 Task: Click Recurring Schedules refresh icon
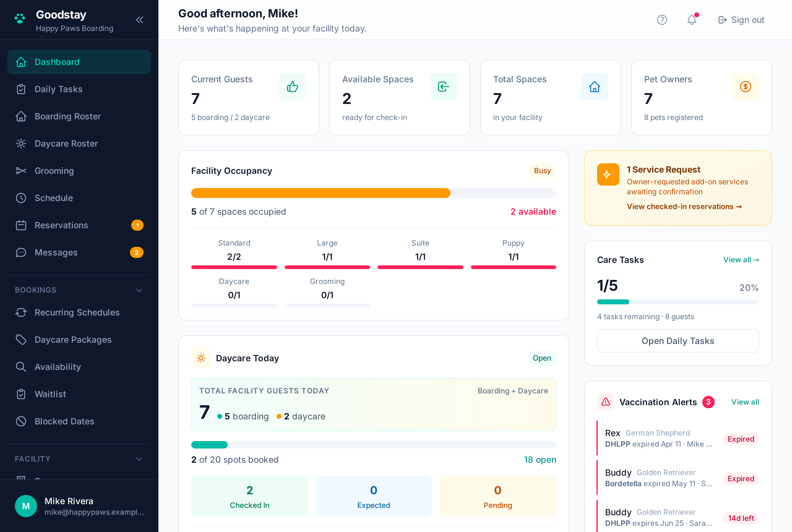21,312
